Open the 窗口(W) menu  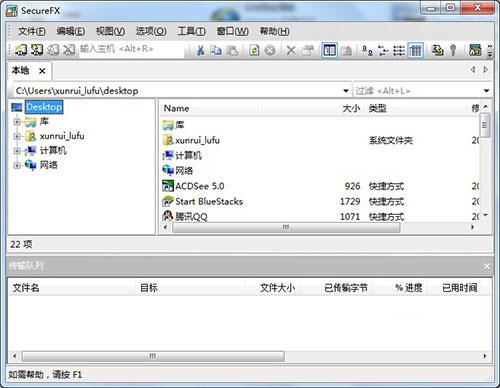(x=232, y=31)
